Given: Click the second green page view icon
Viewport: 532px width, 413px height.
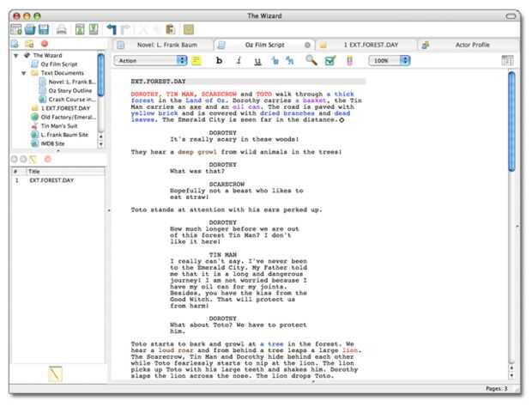Looking at the screenshot, I should click(x=94, y=29).
